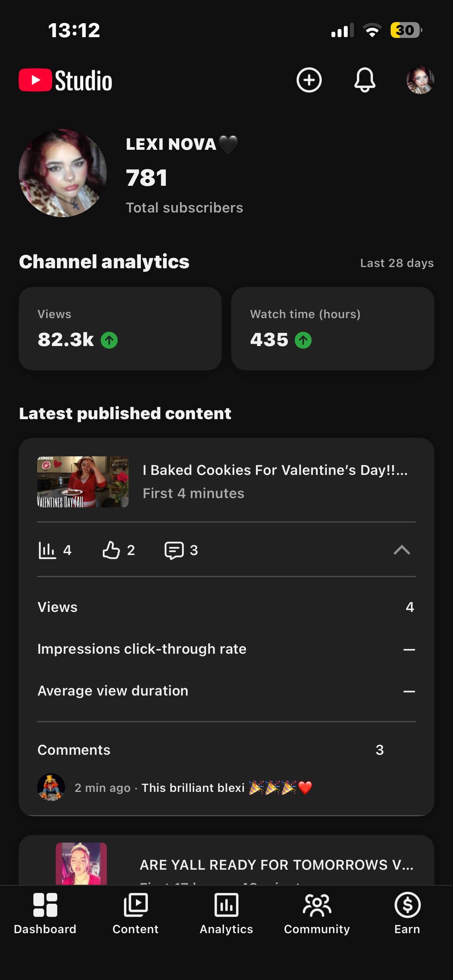
Task: Tap the video views bar-chart icon
Action: point(47,550)
